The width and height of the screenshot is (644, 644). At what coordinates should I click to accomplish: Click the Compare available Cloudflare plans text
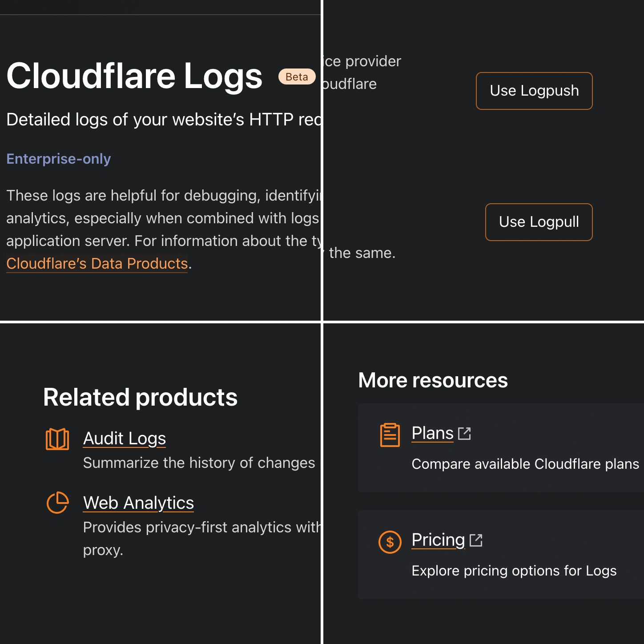click(525, 464)
